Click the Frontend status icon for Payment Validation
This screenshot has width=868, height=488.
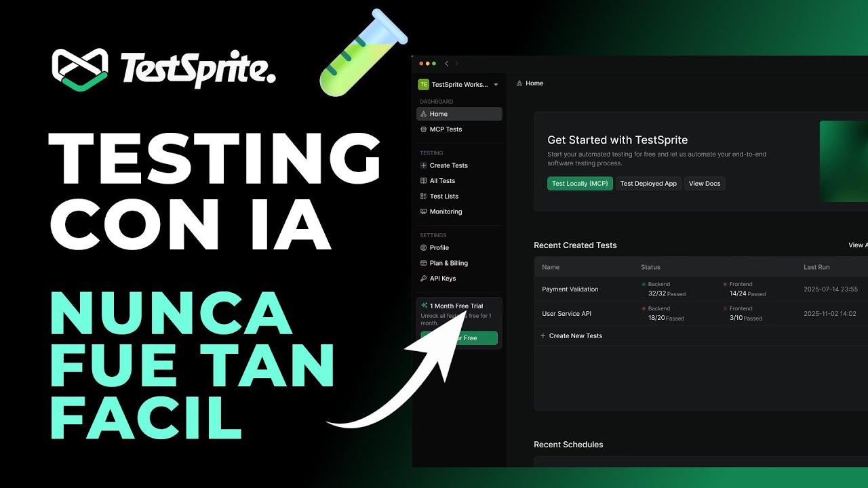725,285
